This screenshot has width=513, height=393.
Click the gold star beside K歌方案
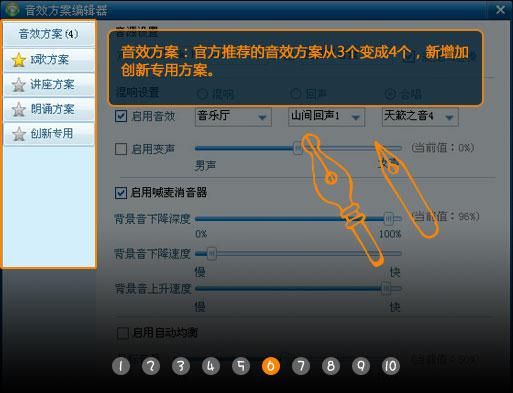pyautogui.click(x=18, y=60)
